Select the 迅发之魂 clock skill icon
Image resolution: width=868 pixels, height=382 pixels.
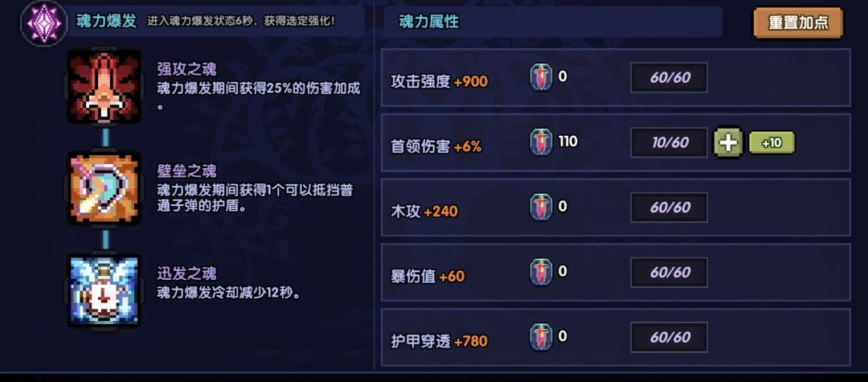(x=104, y=291)
